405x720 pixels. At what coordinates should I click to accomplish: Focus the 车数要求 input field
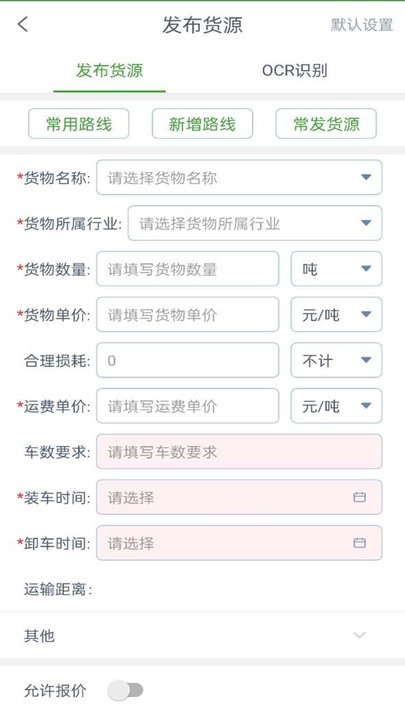(x=239, y=451)
